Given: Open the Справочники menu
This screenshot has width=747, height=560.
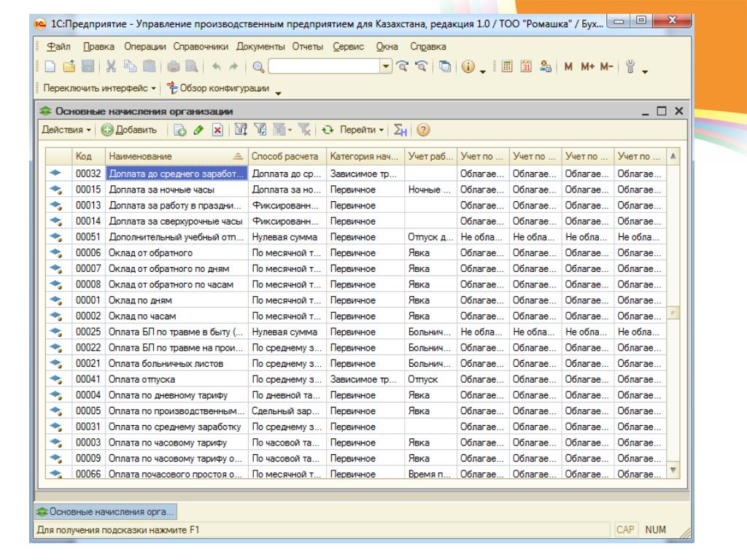Looking at the screenshot, I should click(x=201, y=47).
